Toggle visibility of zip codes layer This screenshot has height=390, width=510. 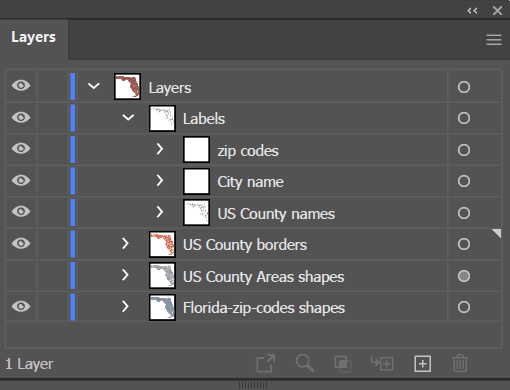coord(21,148)
